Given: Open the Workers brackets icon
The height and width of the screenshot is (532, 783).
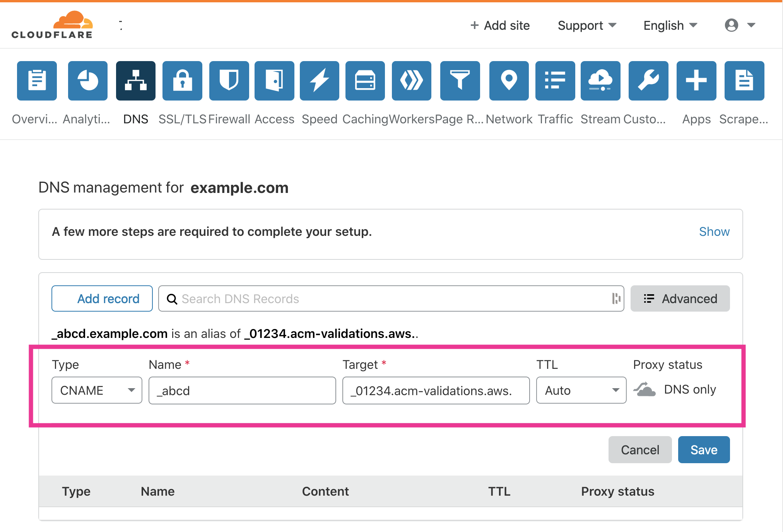Looking at the screenshot, I should click(x=412, y=81).
